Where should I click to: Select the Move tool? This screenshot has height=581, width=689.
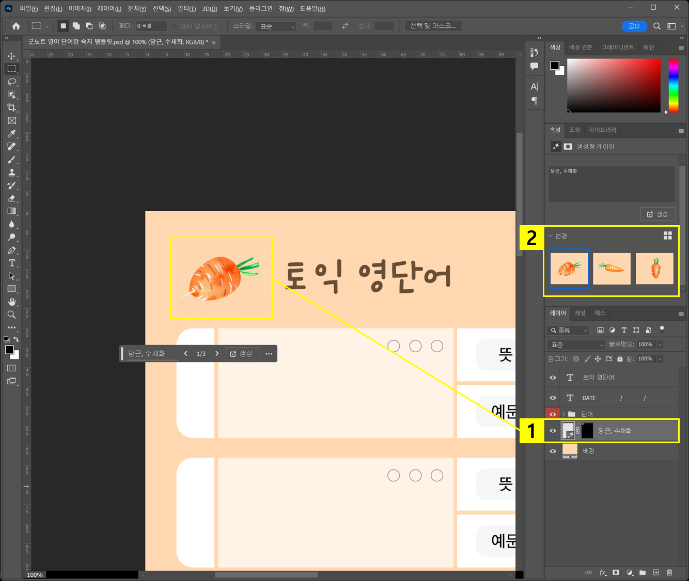click(x=12, y=56)
